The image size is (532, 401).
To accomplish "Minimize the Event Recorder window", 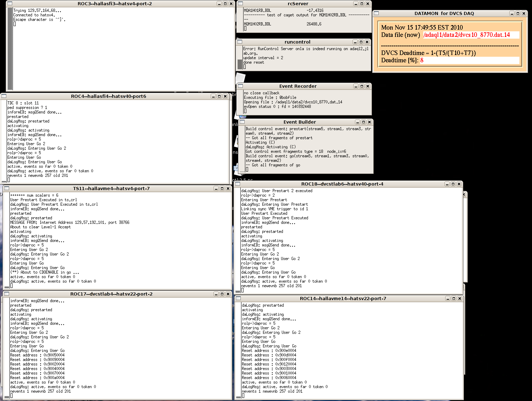I will click(x=356, y=86).
